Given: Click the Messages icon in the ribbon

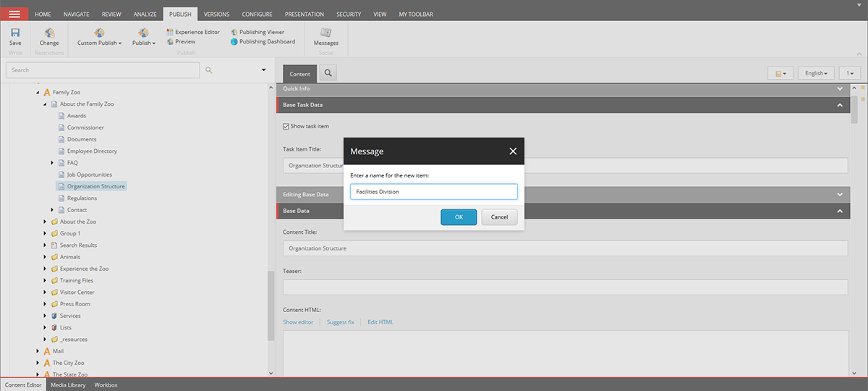Looking at the screenshot, I should point(325,33).
